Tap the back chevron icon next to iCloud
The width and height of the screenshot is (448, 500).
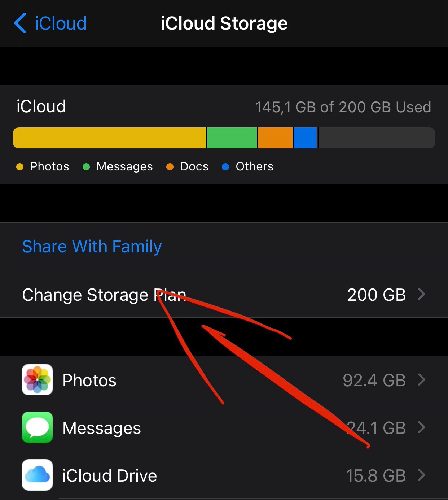20,23
